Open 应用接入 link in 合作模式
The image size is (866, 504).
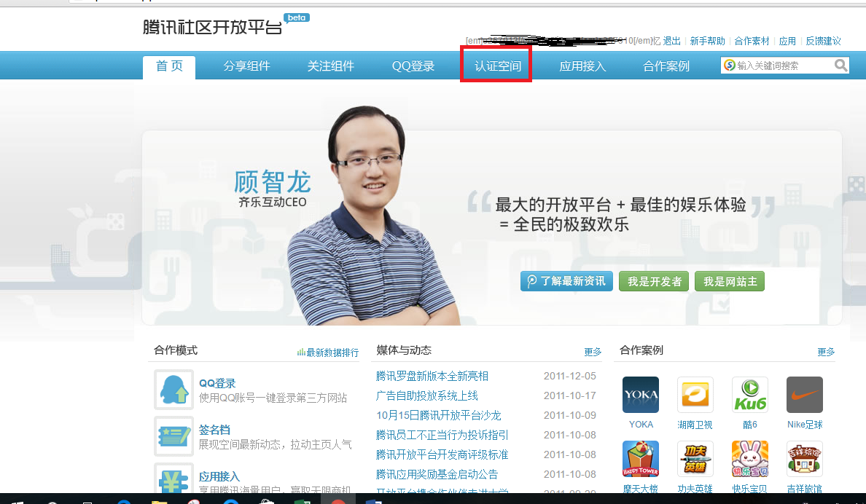click(x=219, y=476)
